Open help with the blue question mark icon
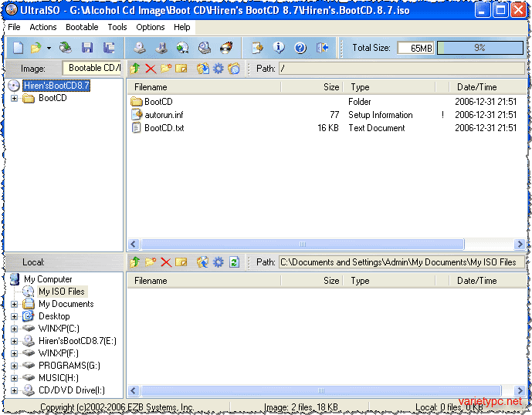 (300, 48)
